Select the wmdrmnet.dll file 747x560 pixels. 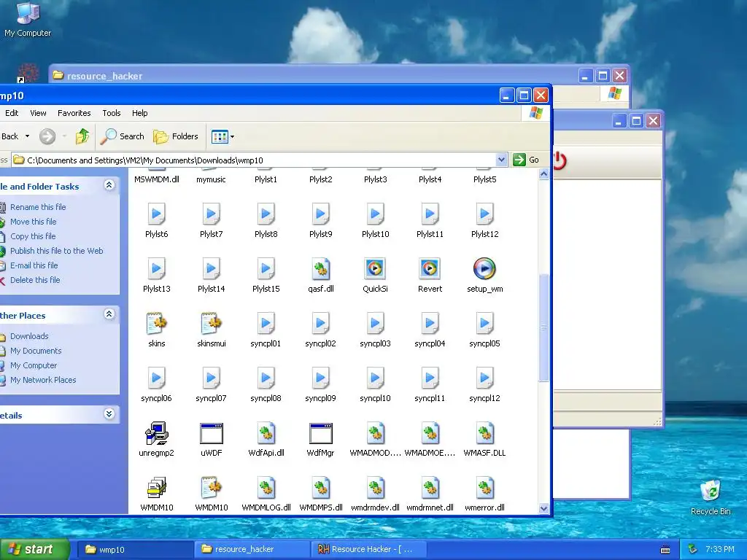coord(430,488)
